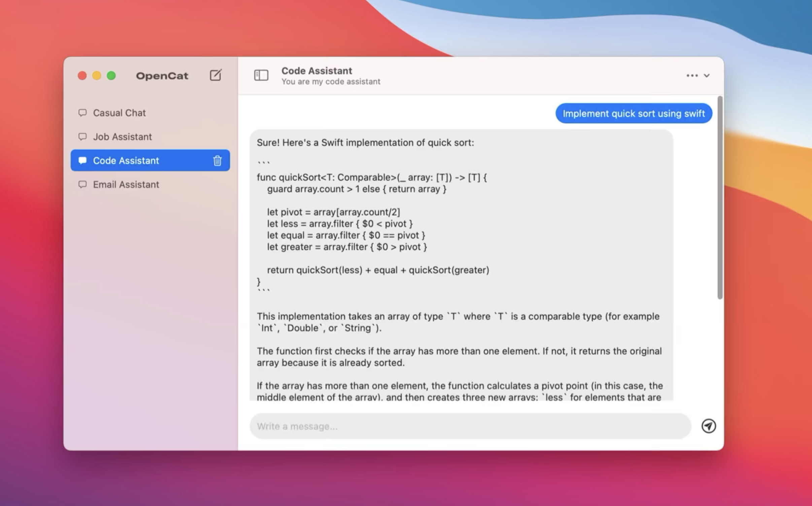Click the Email Assistant bubble icon
Viewport: 812px width, 506px height.
click(x=82, y=184)
